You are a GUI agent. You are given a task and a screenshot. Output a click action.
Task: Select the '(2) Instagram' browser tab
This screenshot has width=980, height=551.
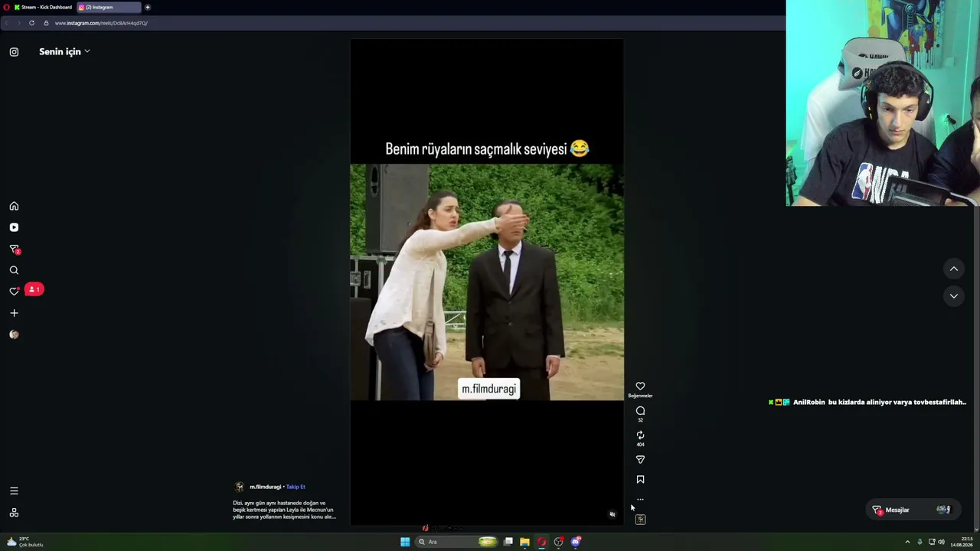pyautogui.click(x=109, y=7)
